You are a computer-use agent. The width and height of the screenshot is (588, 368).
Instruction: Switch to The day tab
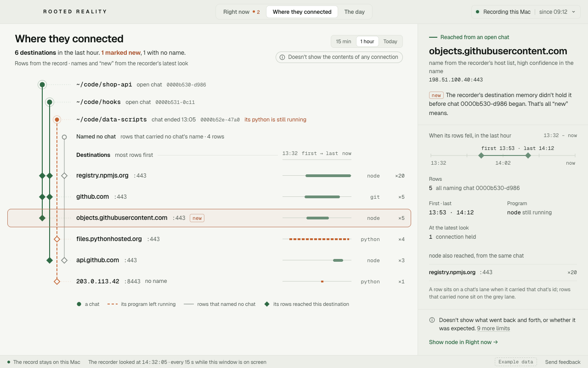(x=354, y=12)
